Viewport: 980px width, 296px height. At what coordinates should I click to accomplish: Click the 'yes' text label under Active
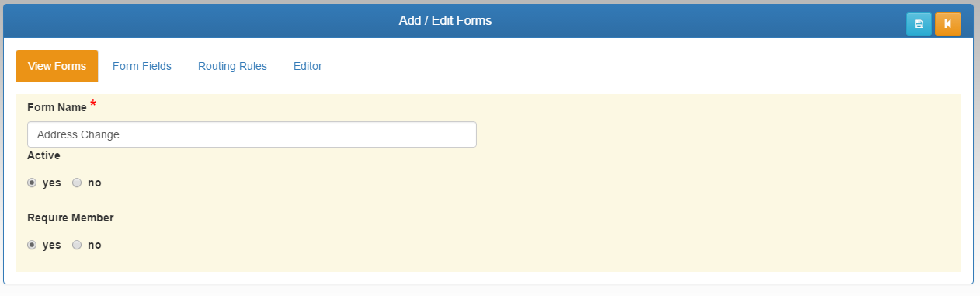pyautogui.click(x=51, y=183)
